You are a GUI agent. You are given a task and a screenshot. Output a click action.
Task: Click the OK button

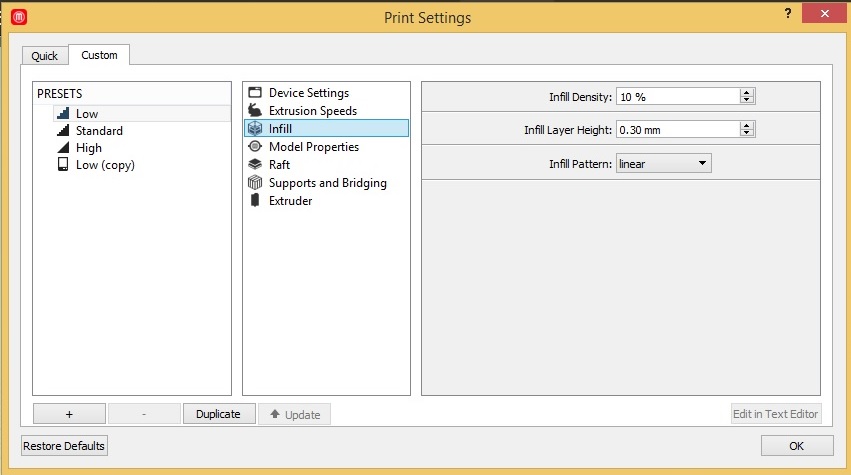797,446
